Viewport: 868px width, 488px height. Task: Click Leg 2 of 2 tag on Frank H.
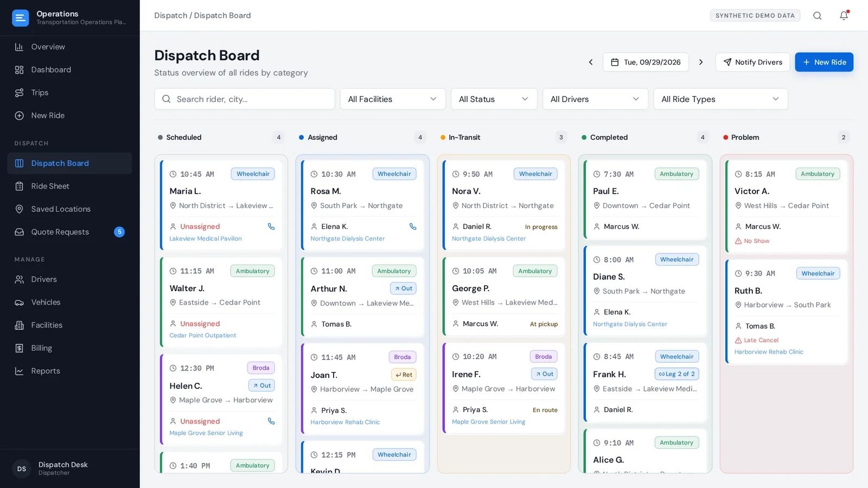[676, 374]
